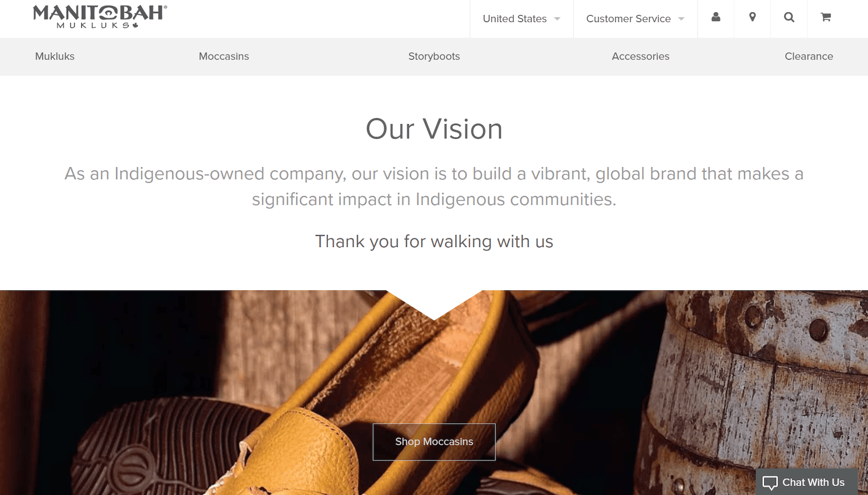The image size is (868, 495).
Task: Open the user account icon
Action: point(716,18)
